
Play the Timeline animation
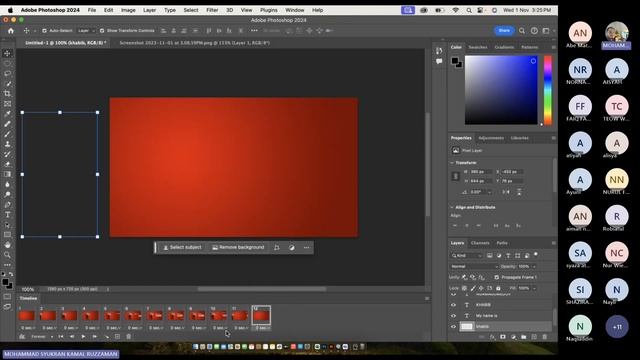click(83, 337)
